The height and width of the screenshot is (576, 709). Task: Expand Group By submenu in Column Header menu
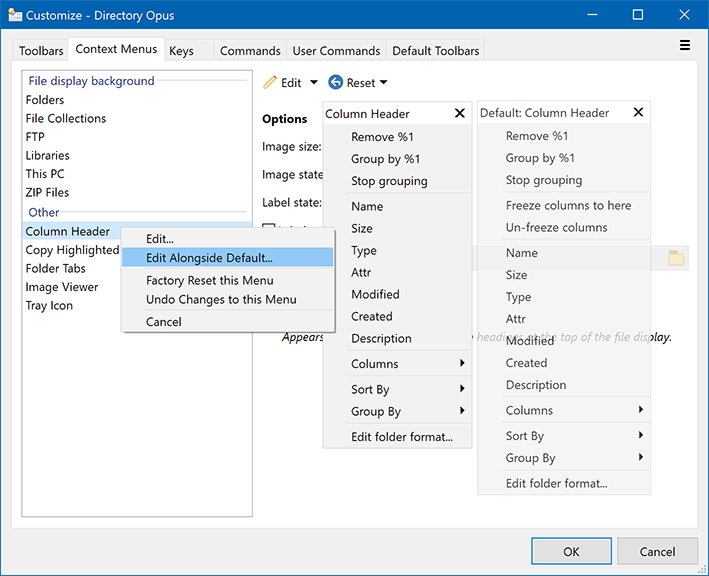[x=462, y=411]
